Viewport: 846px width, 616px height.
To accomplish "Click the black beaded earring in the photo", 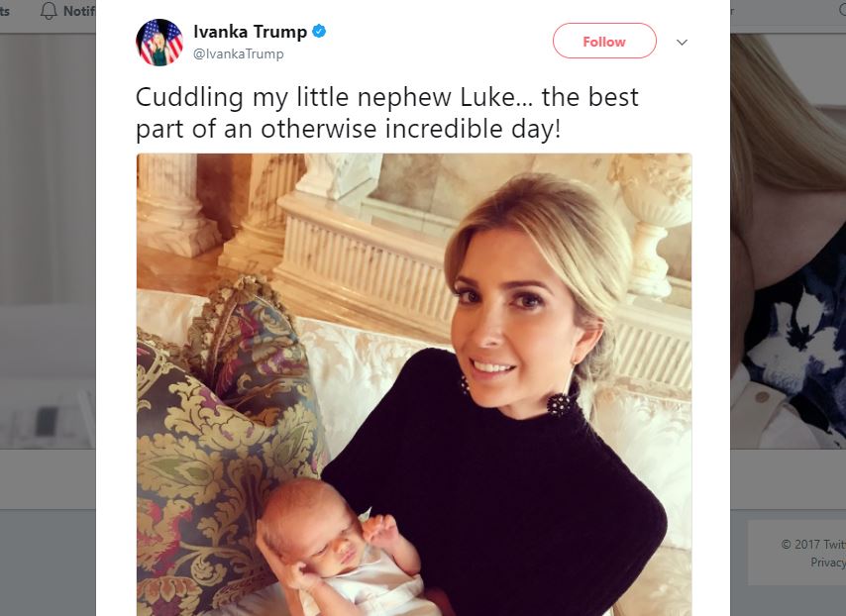I will (x=559, y=403).
